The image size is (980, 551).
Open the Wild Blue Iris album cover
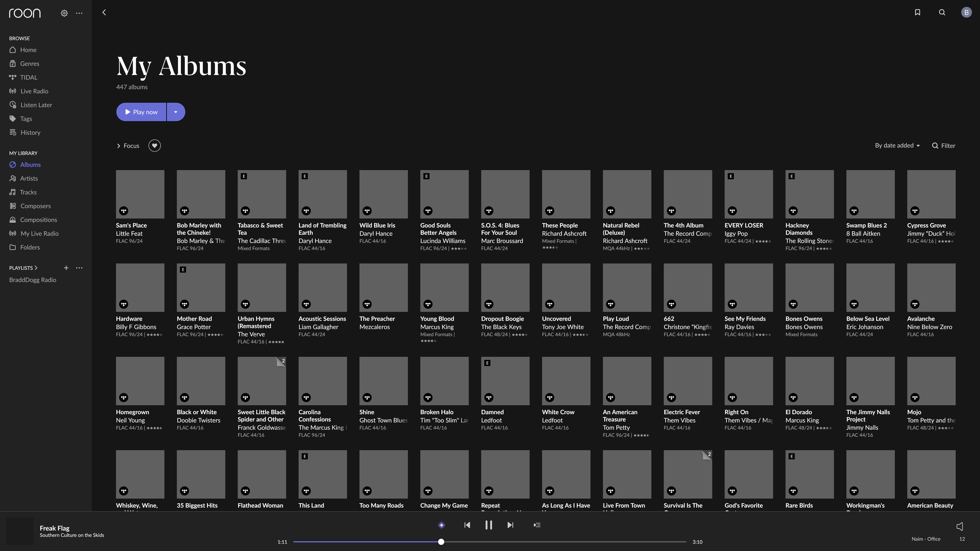383,194
